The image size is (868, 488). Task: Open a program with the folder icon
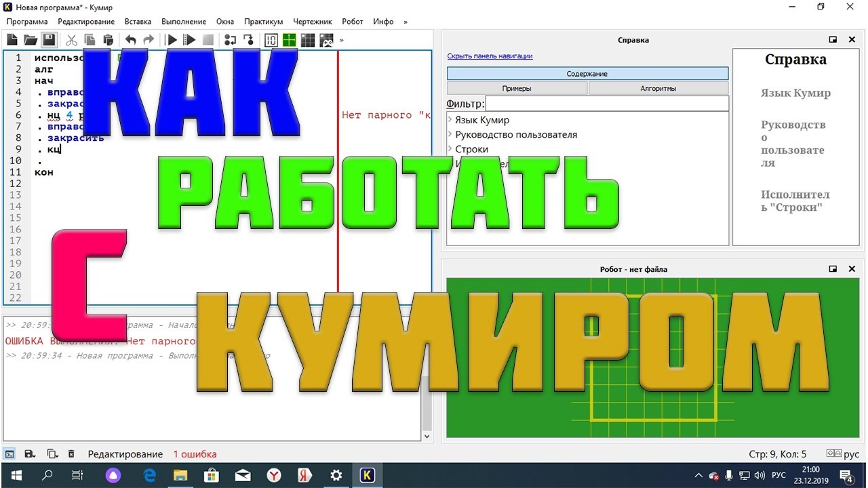tap(31, 40)
